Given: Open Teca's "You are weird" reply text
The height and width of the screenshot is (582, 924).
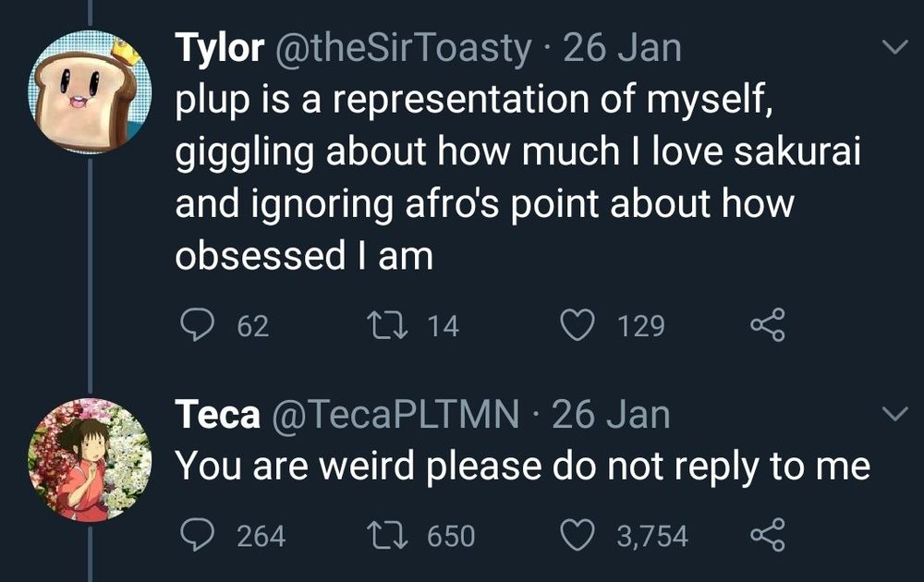Looking at the screenshot, I should coord(523,467).
